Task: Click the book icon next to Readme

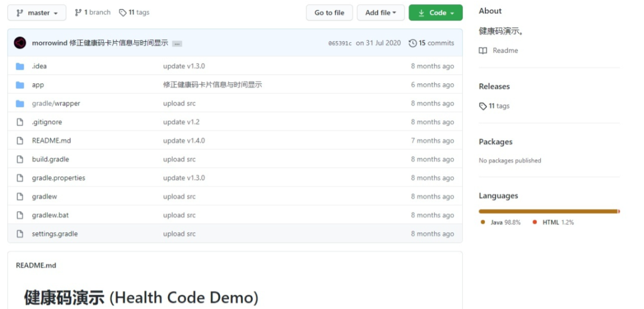Action: pos(483,51)
